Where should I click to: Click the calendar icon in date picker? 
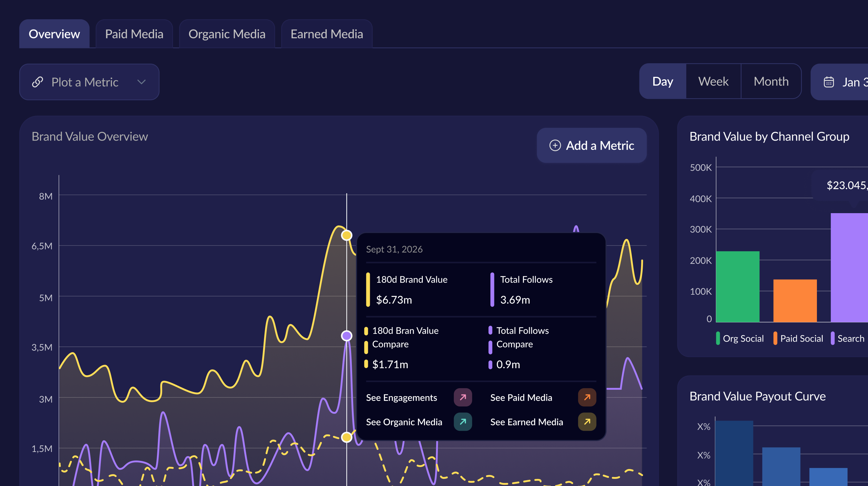click(829, 82)
